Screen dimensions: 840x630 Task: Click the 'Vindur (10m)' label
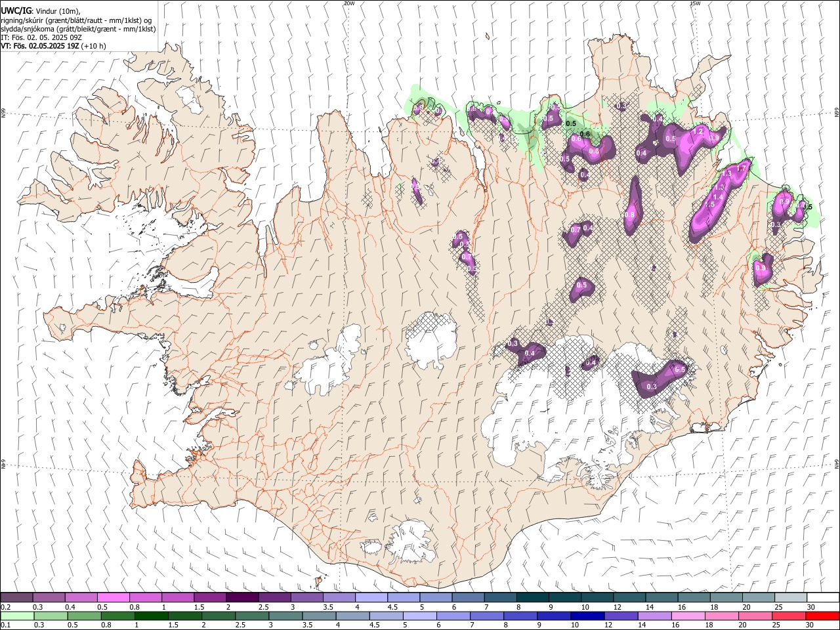coord(57,10)
